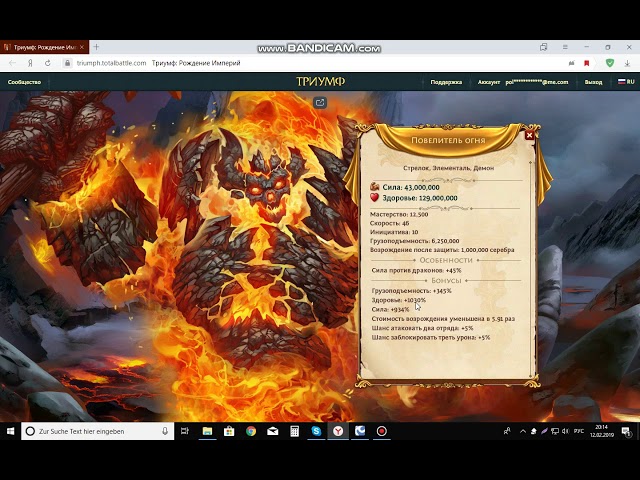Click the Здоровье +1030% bonus
Screen dimensions: 640x480
point(398,300)
